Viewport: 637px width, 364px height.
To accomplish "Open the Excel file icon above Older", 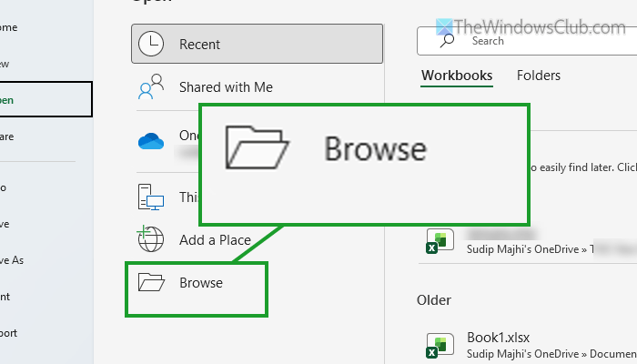I will pos(440,241).
